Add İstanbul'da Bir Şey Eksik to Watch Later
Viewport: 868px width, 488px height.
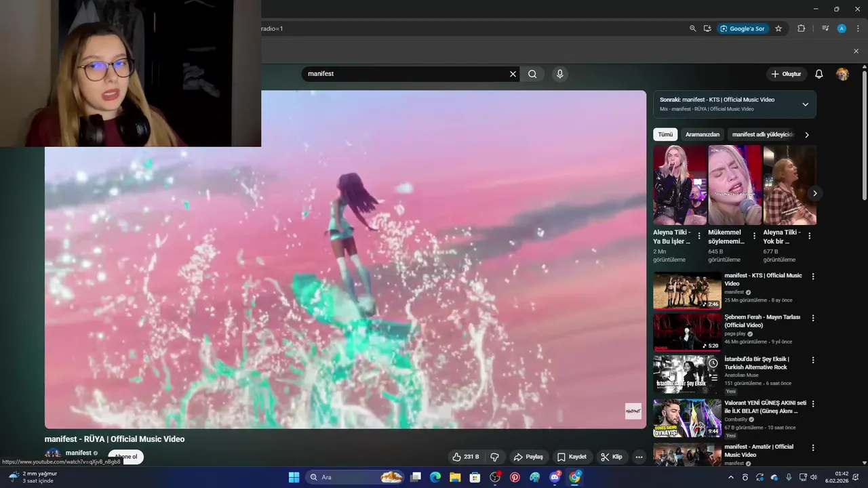[713, 363]
